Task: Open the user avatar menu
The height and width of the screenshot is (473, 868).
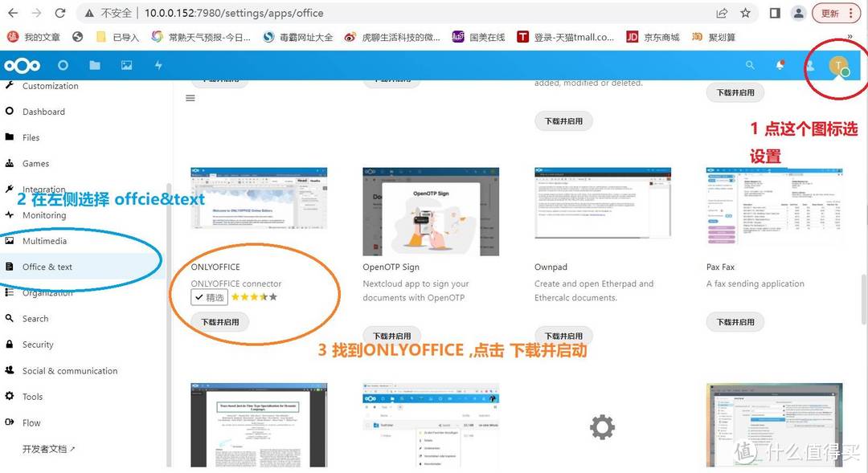Action: pos(838,66)
